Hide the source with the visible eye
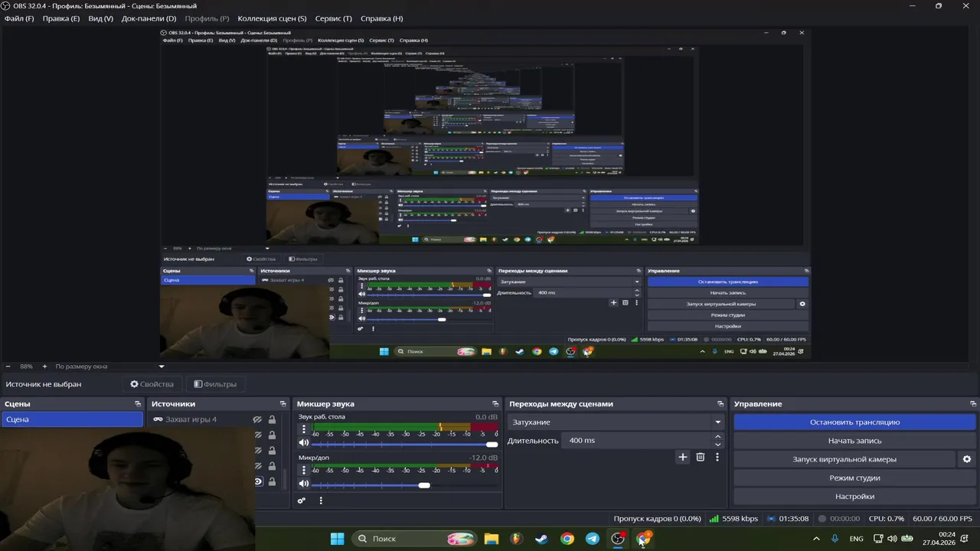The height and width of the screenshot is (551, 980). tap(258, 481)
